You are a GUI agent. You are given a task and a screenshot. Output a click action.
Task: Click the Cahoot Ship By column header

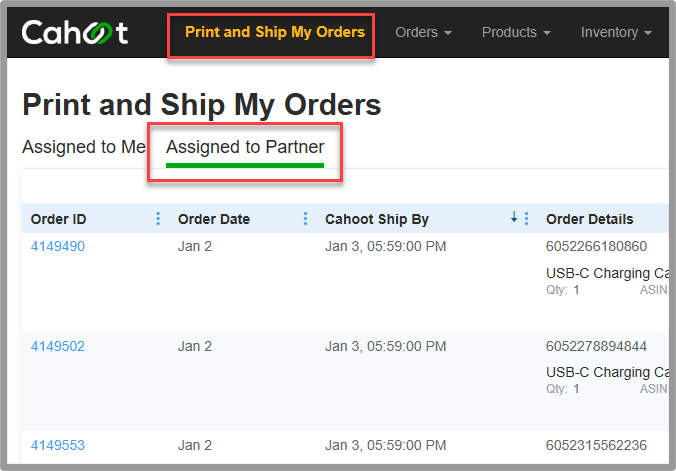(x=377, y=219)
